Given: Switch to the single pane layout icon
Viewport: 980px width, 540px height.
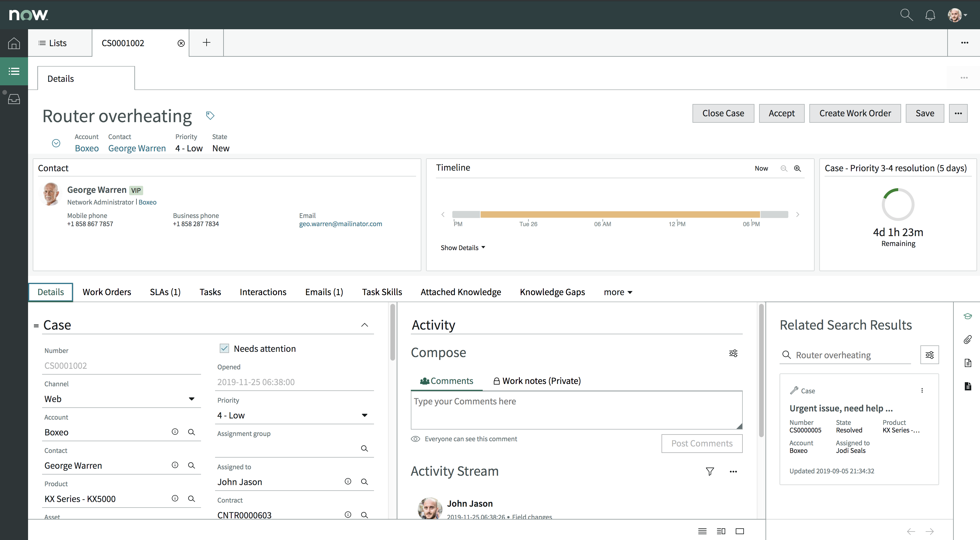Looking at the screenshot, I should coord(740,531).
